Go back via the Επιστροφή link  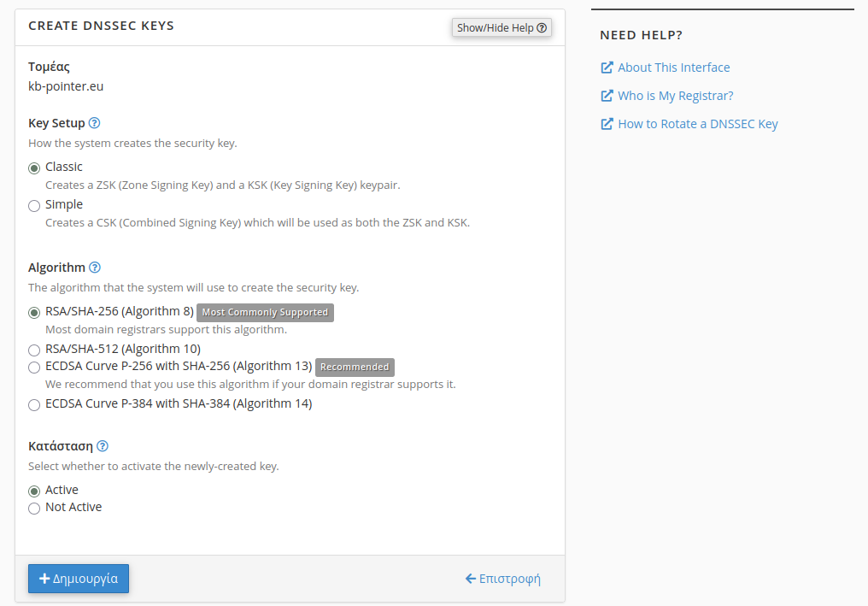pos(503,579)
